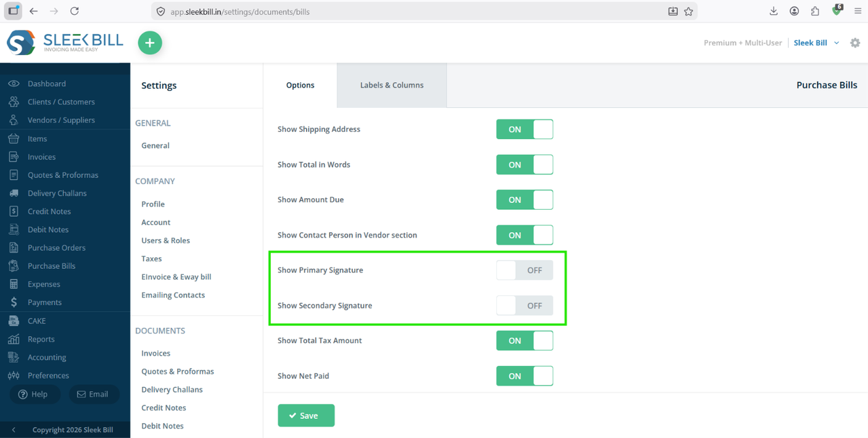Click the Payments dollar icon

click(14, 302)
